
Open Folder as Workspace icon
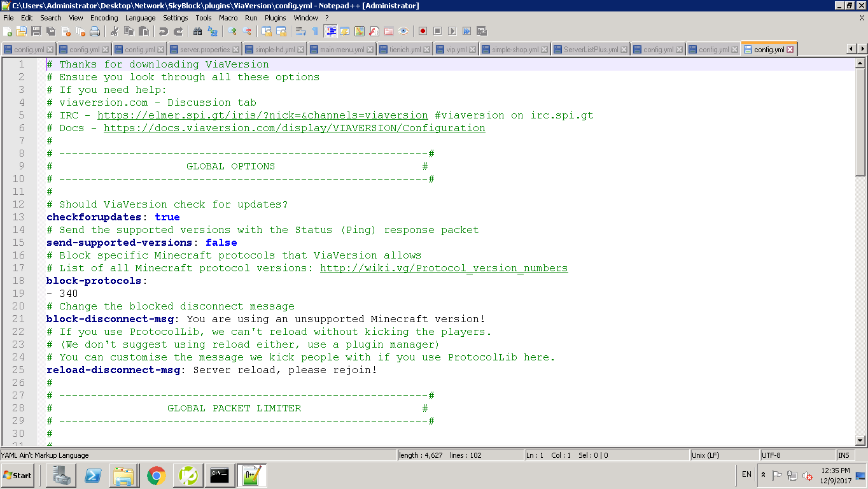coord(389,31)
